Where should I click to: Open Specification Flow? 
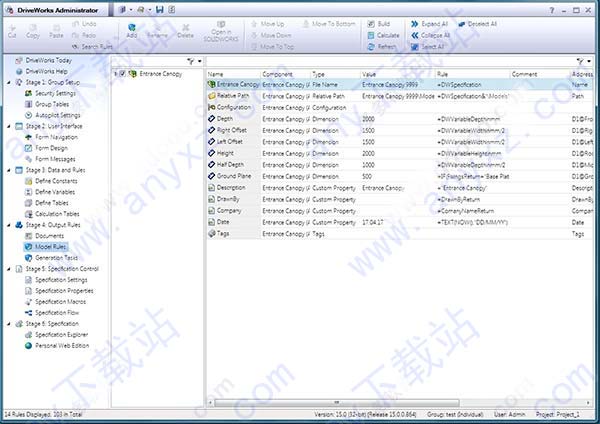[x=52, y=313]
